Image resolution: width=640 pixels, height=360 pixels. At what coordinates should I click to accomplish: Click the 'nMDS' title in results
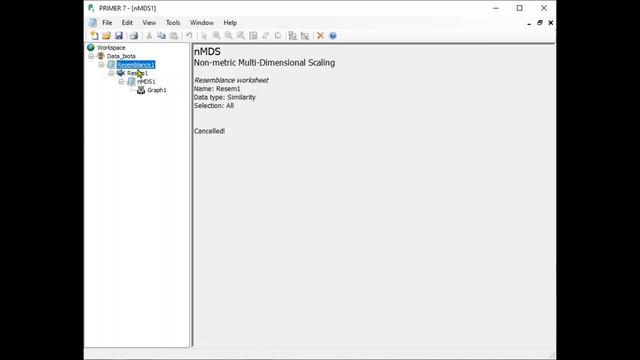pos(207,51)
